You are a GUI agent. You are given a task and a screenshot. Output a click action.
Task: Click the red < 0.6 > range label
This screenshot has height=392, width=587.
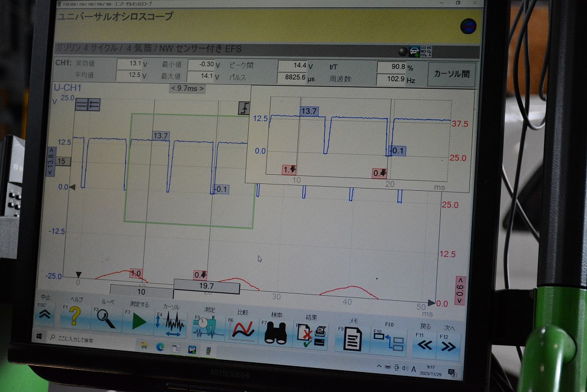tap(460, 291)
